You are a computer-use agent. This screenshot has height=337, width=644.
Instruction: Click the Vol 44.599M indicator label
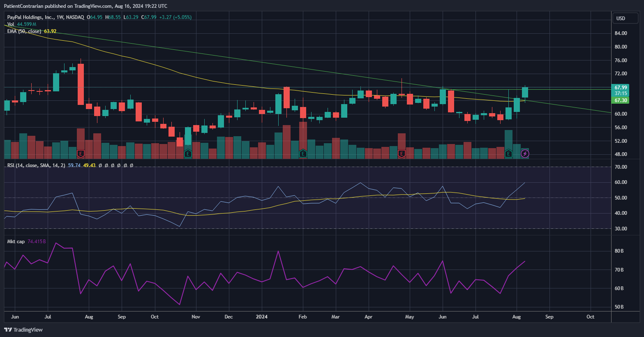[22, 24]
